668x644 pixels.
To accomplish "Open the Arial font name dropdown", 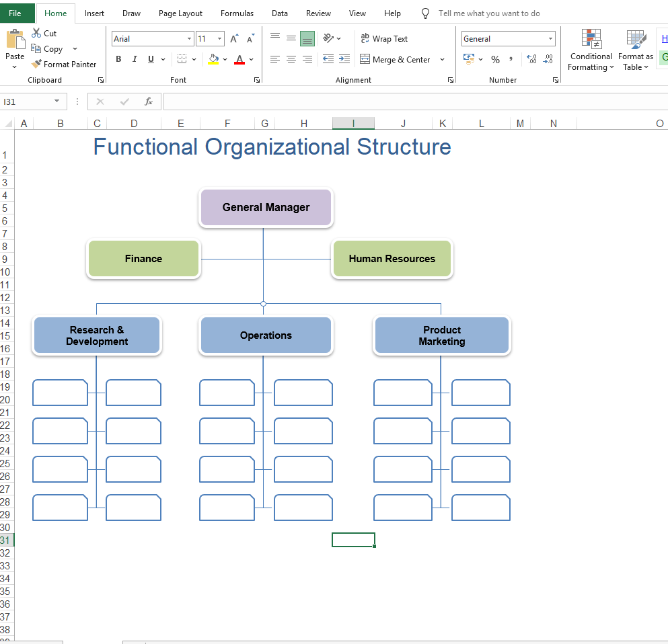I will click(x=189, y=39).
